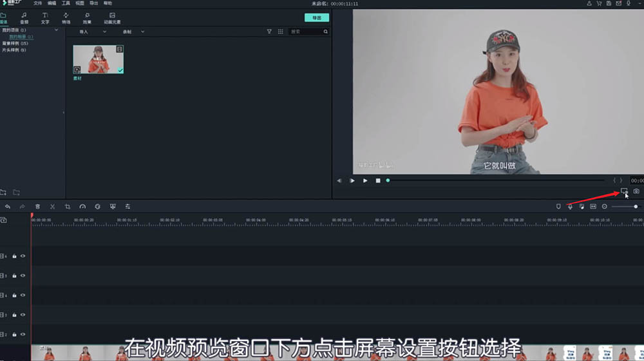644x361 pixels.
Task: Click the undo arrow in timeline toolbar
Action: click(x=8, y=206)
